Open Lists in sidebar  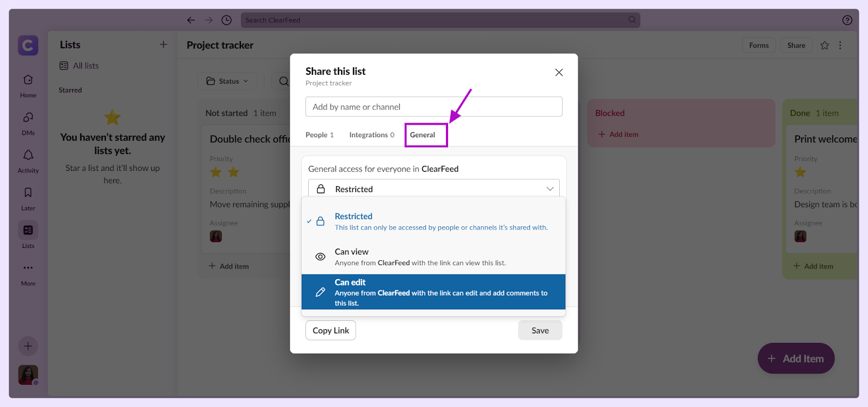[x=28, y=236]
